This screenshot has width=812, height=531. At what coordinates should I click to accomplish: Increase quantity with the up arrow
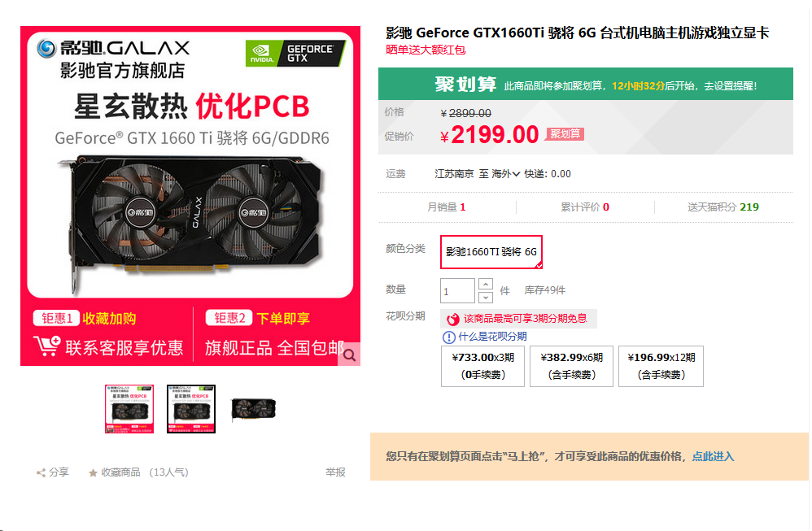(485, 284)
